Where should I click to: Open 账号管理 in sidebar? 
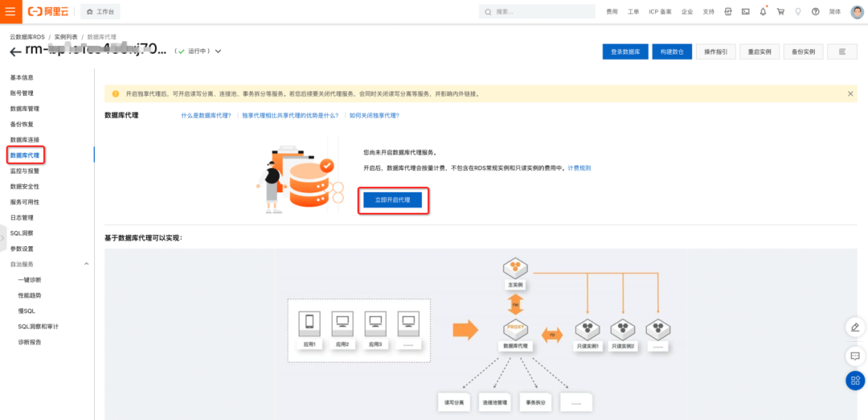pyautogui.click(x=23, y=93)
